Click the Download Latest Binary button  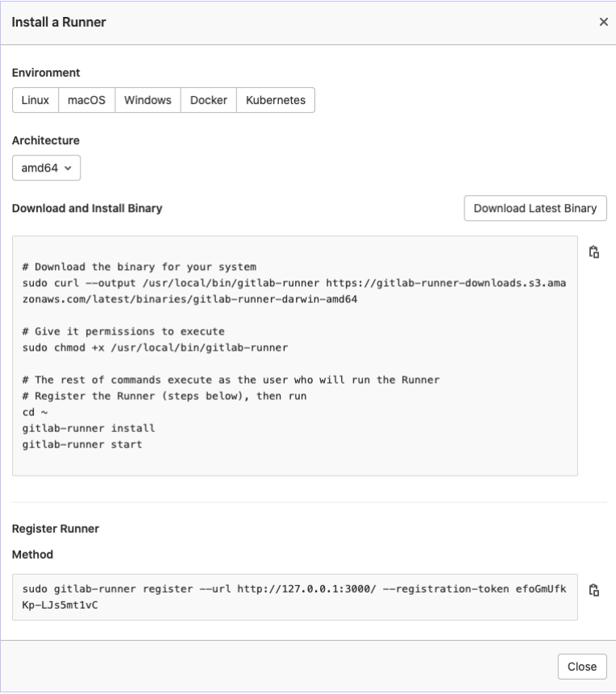[x=535, y=208]
